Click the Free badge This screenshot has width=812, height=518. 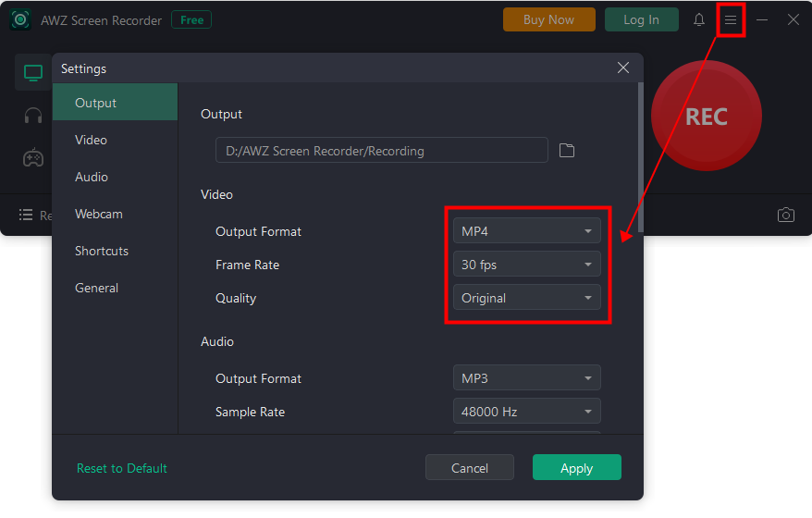pos(191,20)
